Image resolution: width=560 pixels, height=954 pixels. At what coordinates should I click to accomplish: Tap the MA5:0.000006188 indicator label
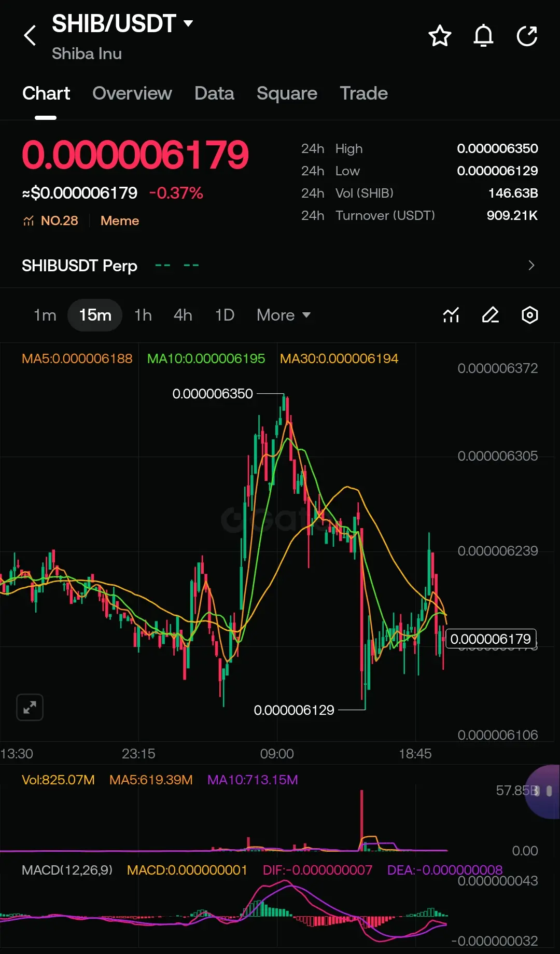pyautogui.click(x=77, y=358)
